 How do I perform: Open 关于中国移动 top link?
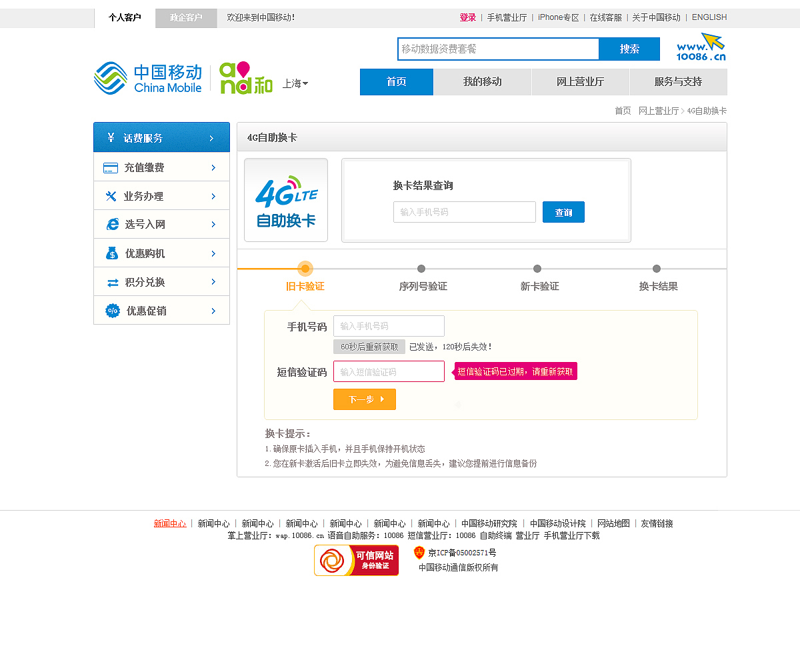pos(657,17)
